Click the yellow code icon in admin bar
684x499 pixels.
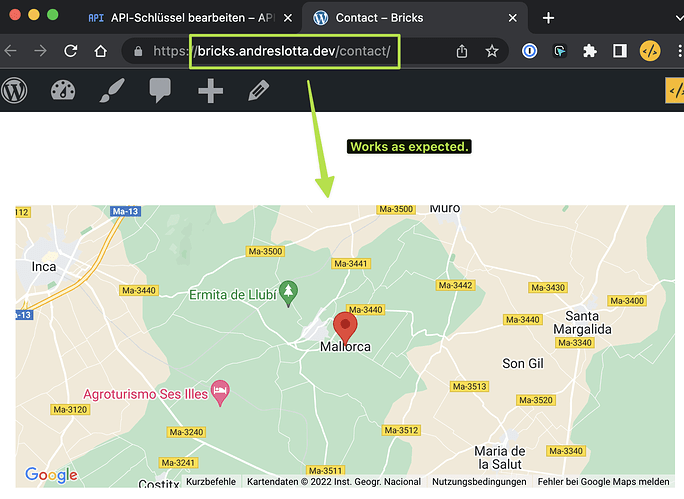coord(674,91)
